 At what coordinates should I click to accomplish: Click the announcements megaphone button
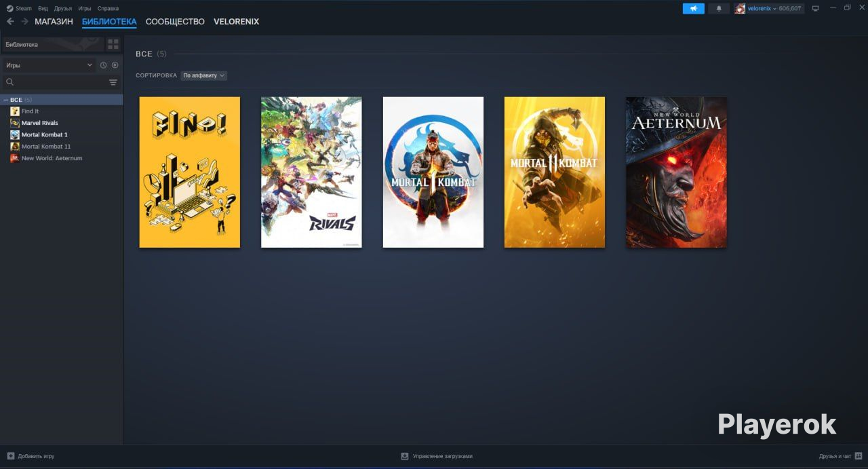click(x=693, y=9)
